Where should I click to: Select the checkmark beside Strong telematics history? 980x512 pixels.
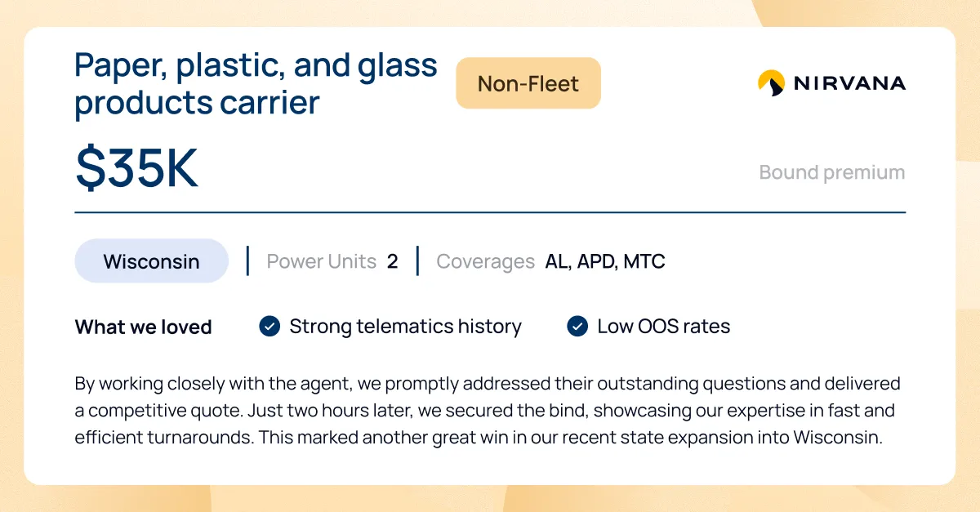point(269,327)
